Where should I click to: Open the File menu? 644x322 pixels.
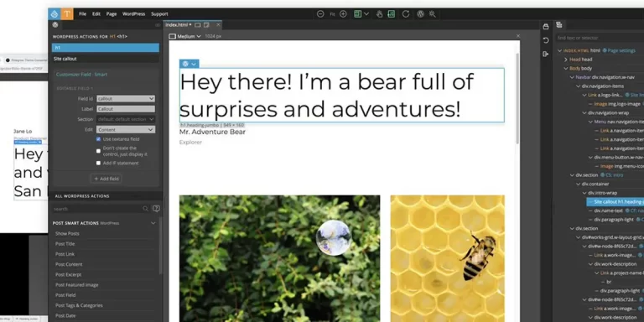point(82,14)
